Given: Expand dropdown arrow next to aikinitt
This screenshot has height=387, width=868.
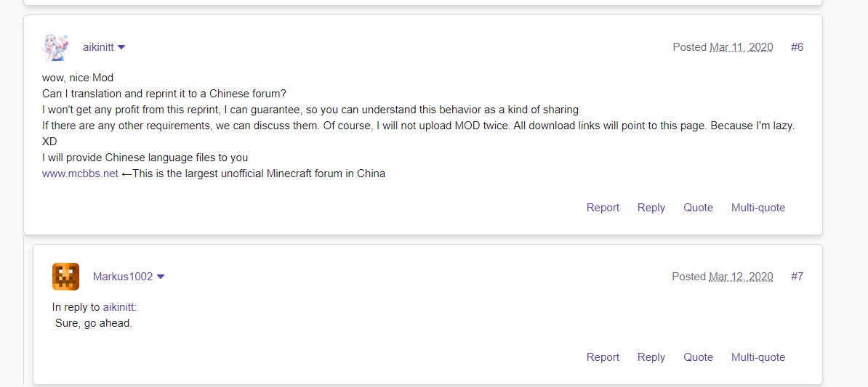Looking at the screenshot, I should click(121, 47).
